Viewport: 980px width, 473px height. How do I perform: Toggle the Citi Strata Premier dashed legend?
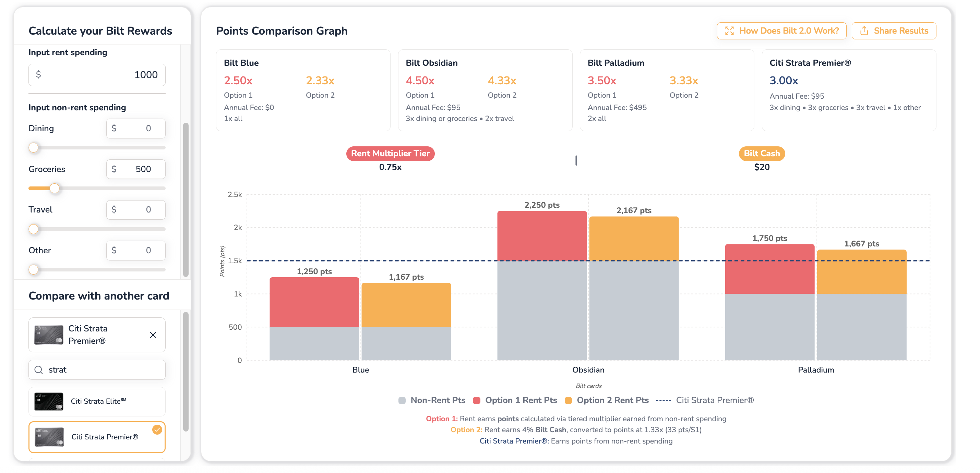point(664,400)
